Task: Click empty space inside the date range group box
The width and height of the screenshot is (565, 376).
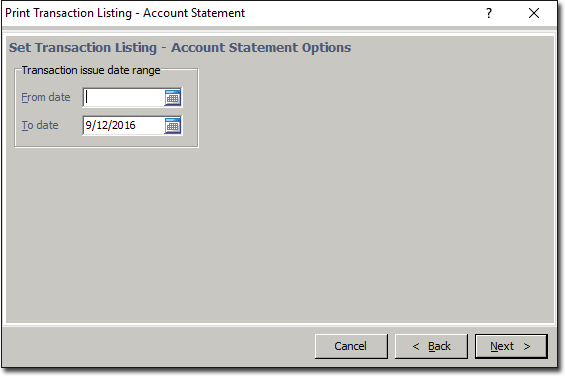Action: coord(108,140)
